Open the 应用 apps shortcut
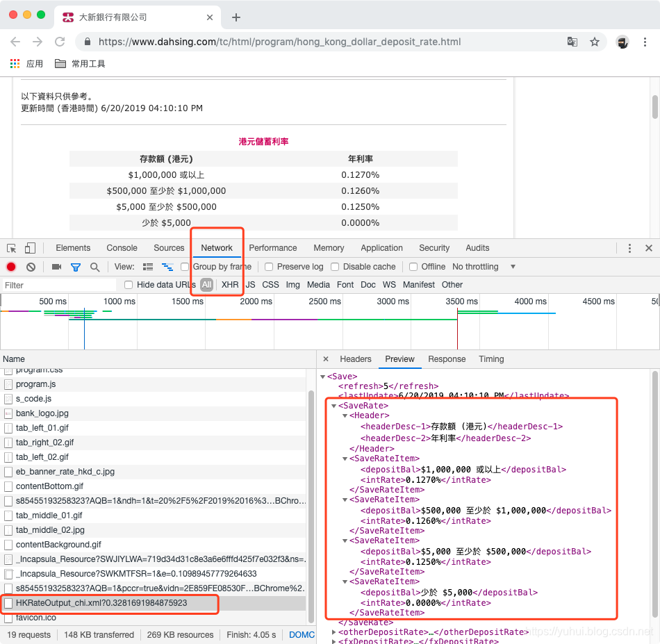Viewport: 660px width, 644px height. click(x=26, y=63)
